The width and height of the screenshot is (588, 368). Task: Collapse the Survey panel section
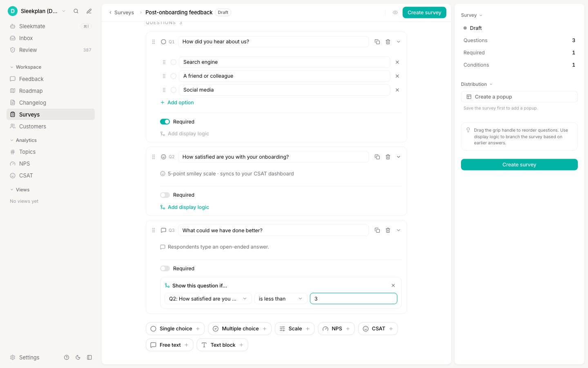point(472,15)
